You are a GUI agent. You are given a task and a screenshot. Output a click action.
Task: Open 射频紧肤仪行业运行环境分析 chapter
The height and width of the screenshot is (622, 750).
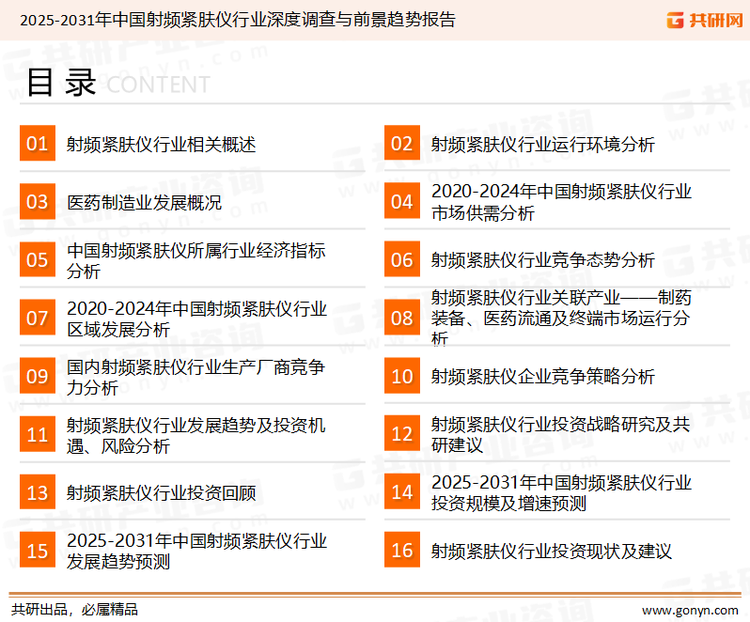(x=543, y=144)
